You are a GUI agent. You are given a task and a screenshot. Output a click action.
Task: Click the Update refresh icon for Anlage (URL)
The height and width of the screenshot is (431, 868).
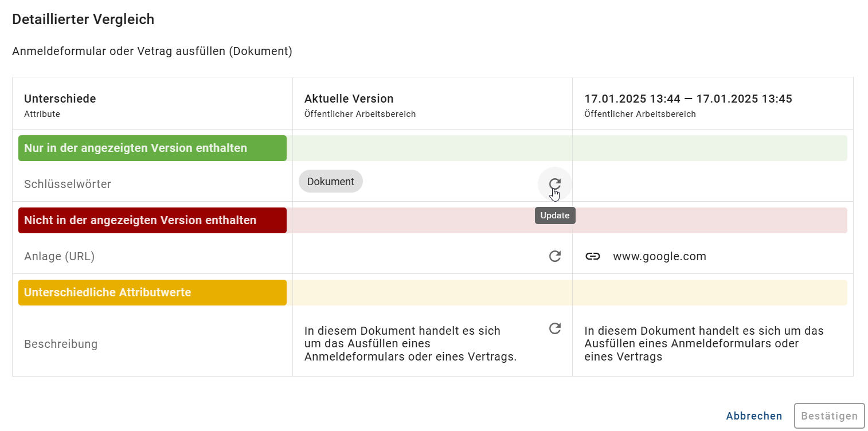(x=554, y=256)
